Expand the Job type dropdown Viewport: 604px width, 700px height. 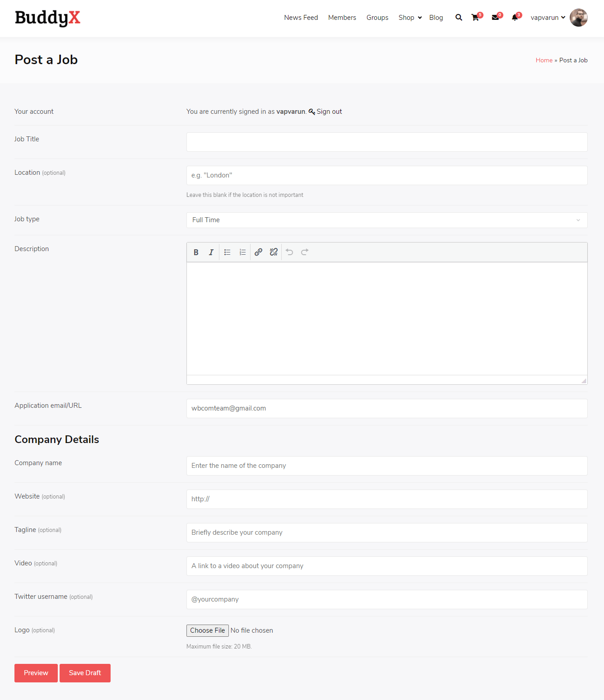pos(386,220)
